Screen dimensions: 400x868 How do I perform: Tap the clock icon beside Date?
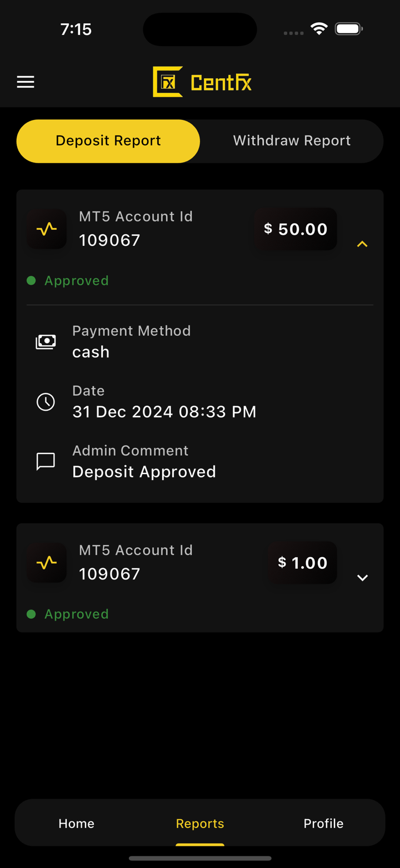click(x=46, y=402)
